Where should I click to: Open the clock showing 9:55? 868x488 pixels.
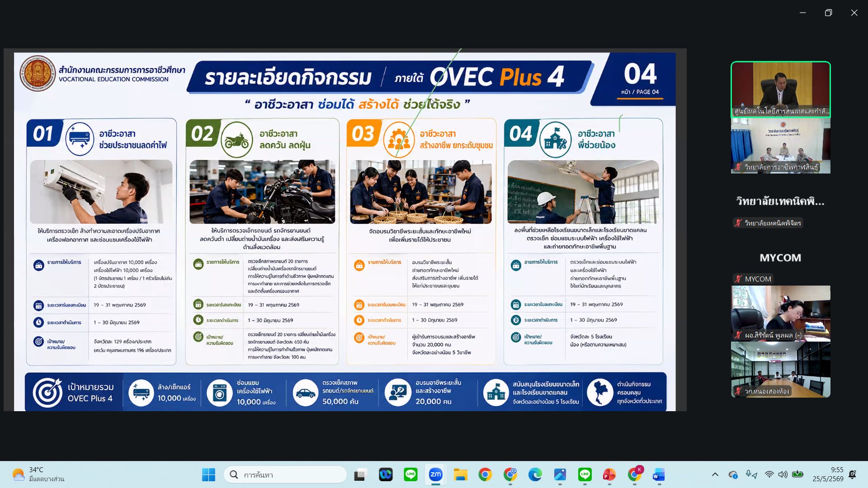coord(828,474)
